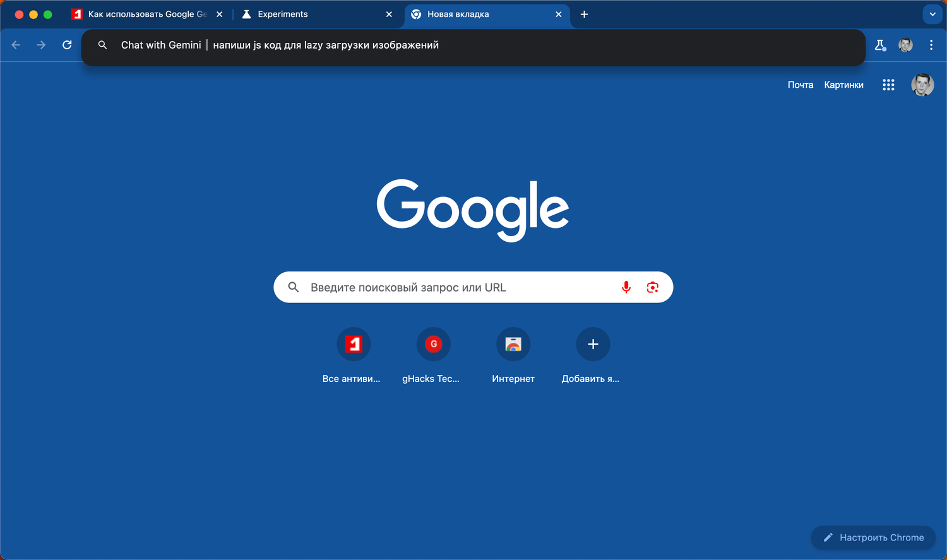The height and width of the screenshot is (560, 947).
Task: Focus the Google search box
Action: click(473, 287)
